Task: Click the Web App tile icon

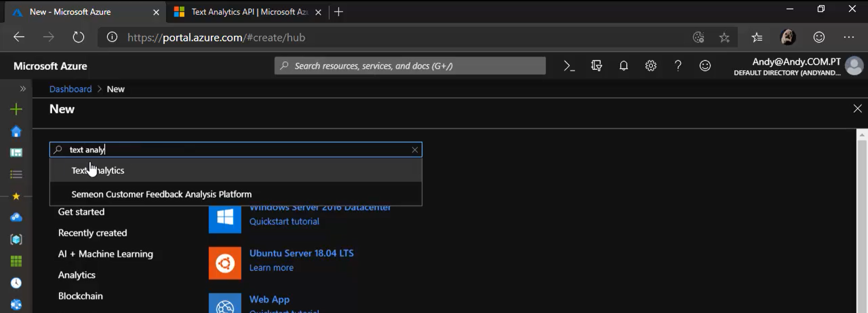Action: point(225,303)
